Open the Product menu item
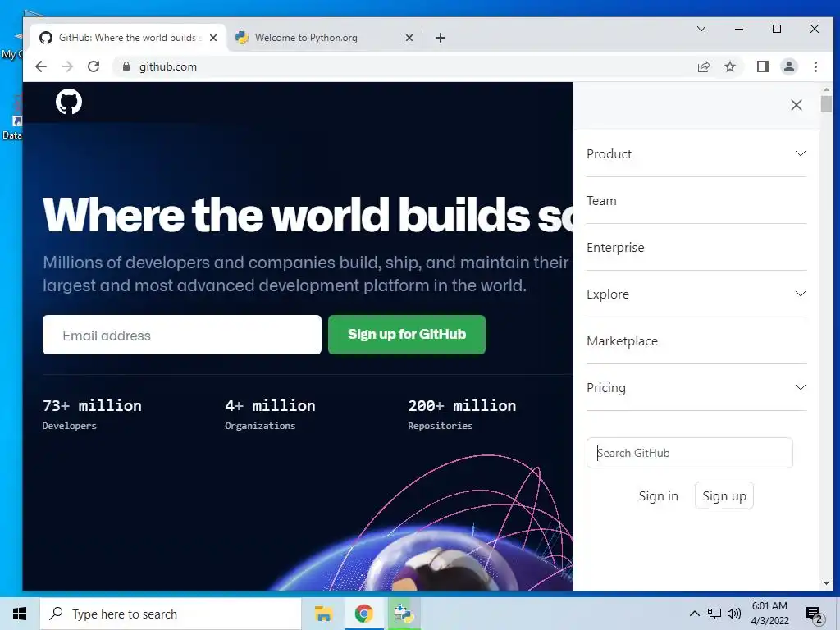This screenshot has width=840, height=630. pos(696,153)
